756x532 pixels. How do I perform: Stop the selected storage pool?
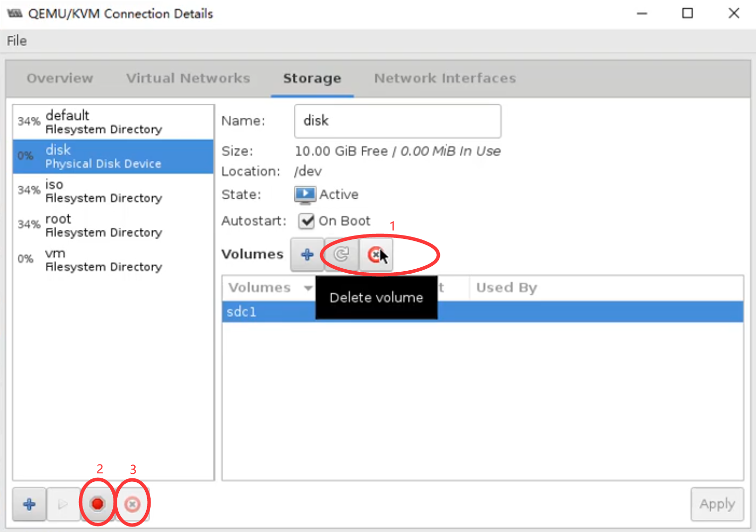point(97,504)
